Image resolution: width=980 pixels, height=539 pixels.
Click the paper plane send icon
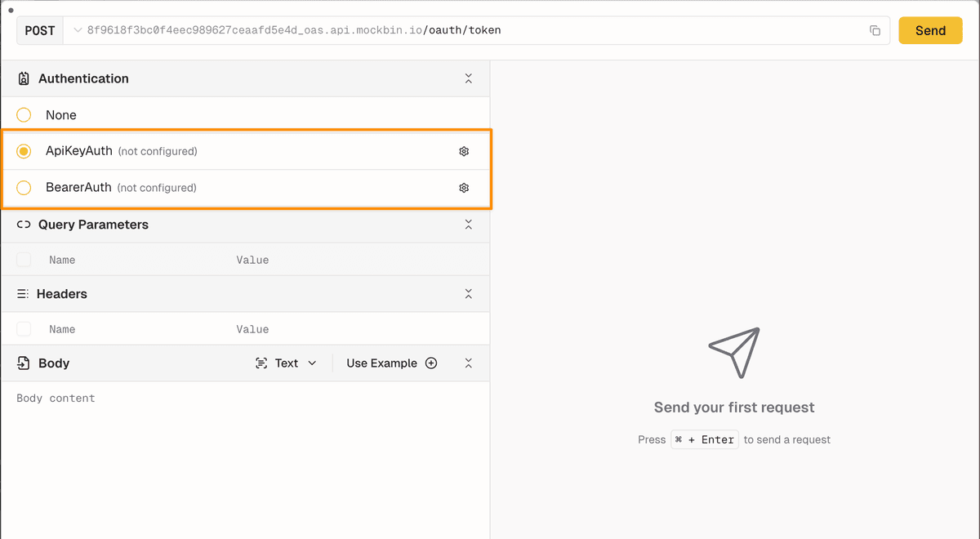[734, 352]
